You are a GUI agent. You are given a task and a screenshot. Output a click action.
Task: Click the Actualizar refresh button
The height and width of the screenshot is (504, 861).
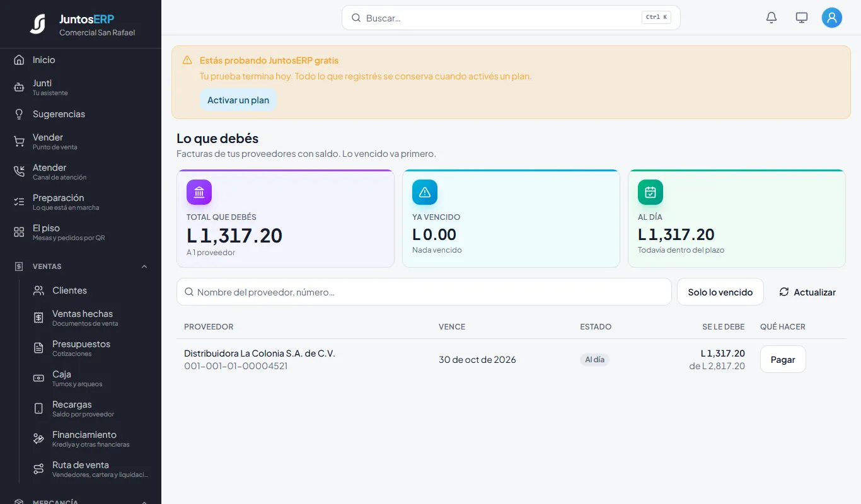tap(807, 292)
